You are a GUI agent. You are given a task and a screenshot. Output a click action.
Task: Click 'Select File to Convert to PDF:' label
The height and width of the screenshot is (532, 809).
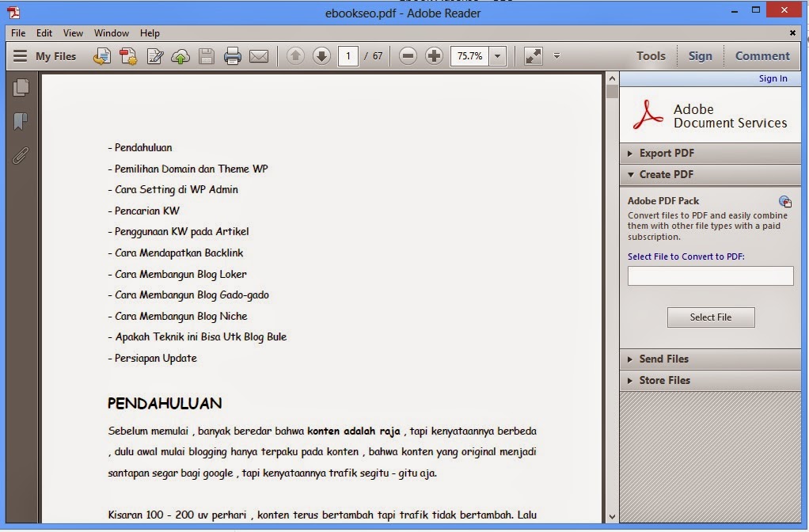click(686, 256)
